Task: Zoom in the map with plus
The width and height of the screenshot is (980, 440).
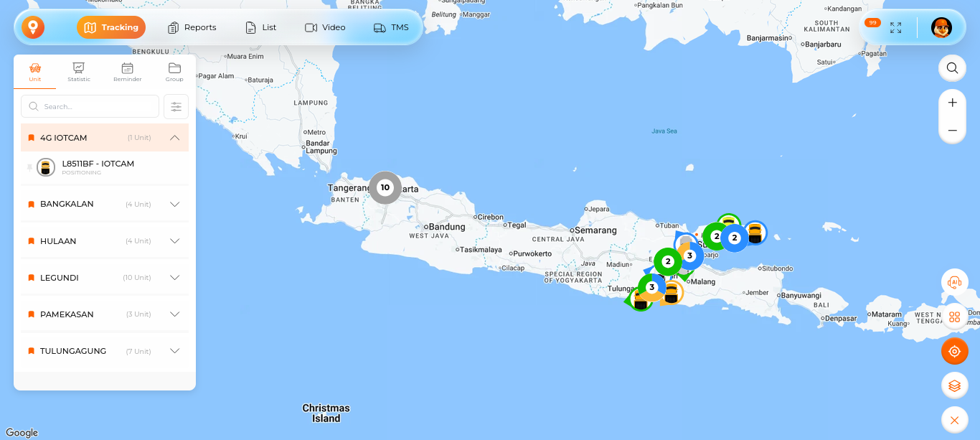Action: (x=952, y=103)
